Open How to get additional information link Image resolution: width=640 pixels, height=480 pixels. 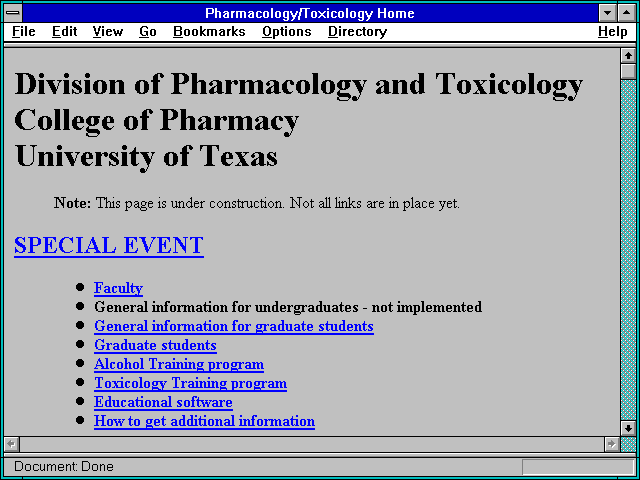204,421
